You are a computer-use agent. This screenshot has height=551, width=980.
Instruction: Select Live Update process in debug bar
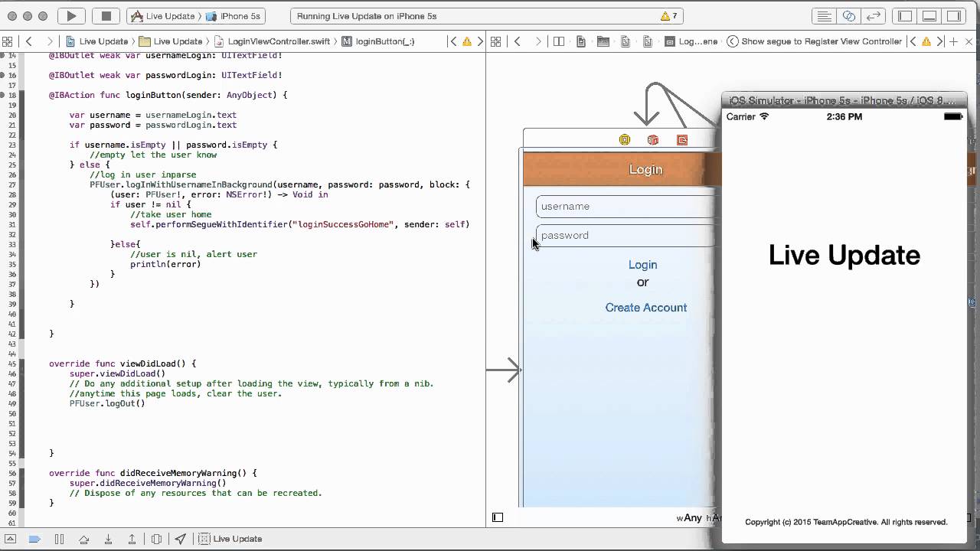pos(230,539)
